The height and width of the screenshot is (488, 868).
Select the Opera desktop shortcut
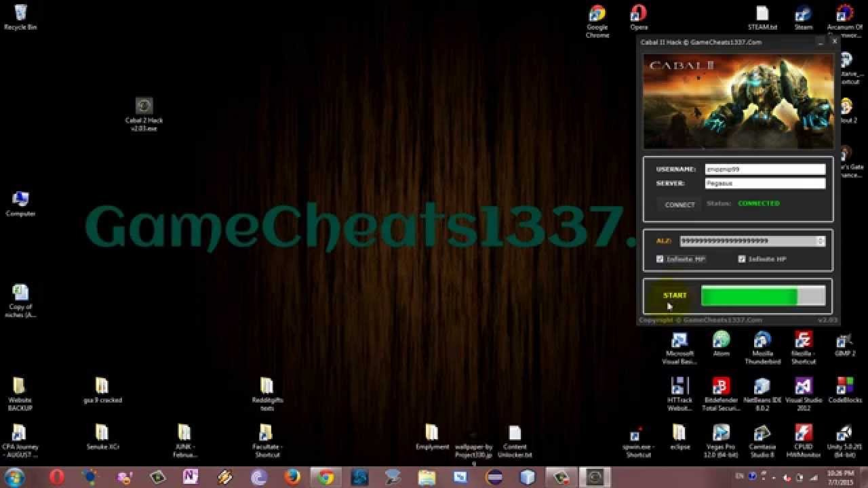(639, 18)
